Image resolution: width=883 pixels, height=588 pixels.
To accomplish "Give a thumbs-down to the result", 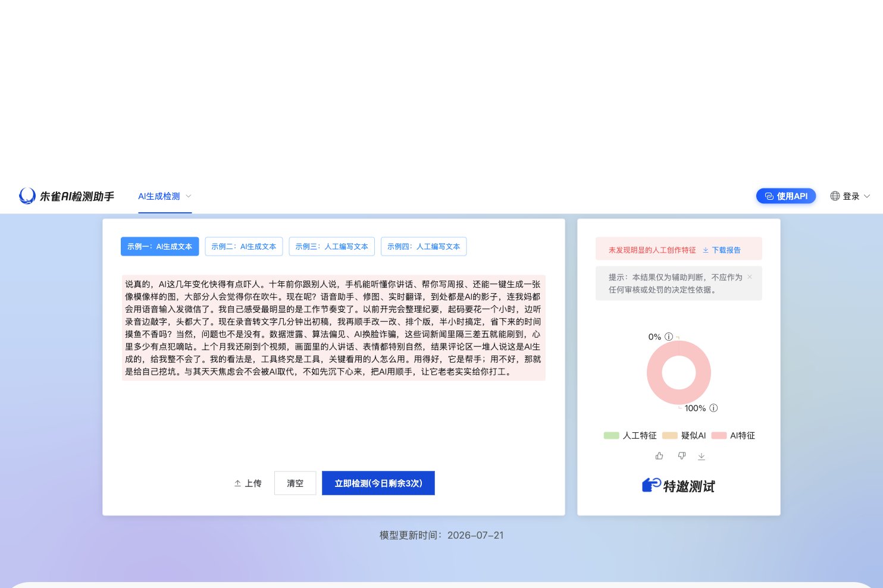I will [x=682, y=456].
